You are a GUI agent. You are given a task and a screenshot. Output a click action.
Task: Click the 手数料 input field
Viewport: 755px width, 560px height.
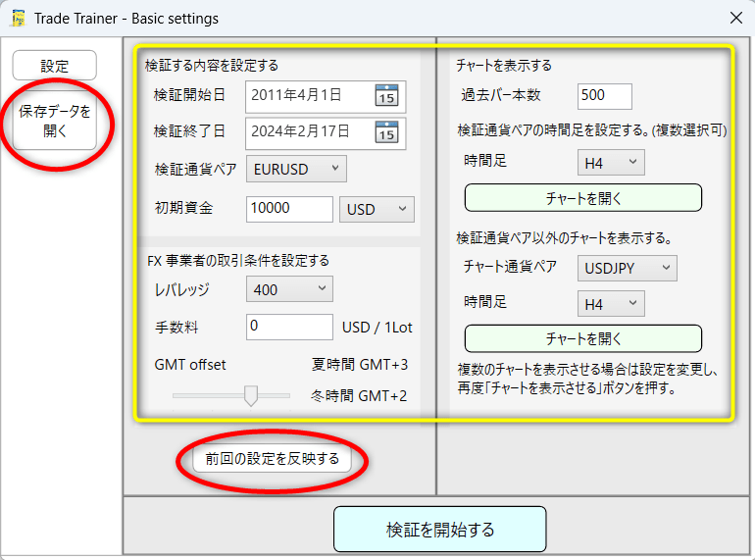(289, 327)
